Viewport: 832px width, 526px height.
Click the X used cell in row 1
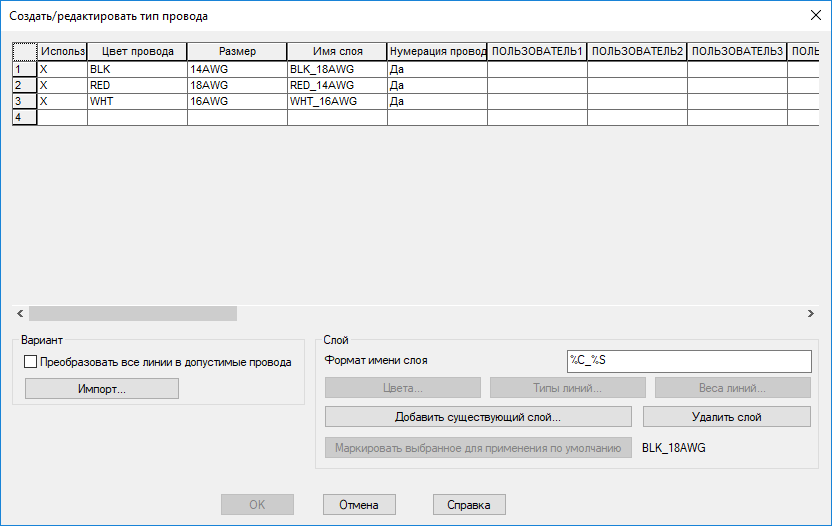(x=63, y=69)
